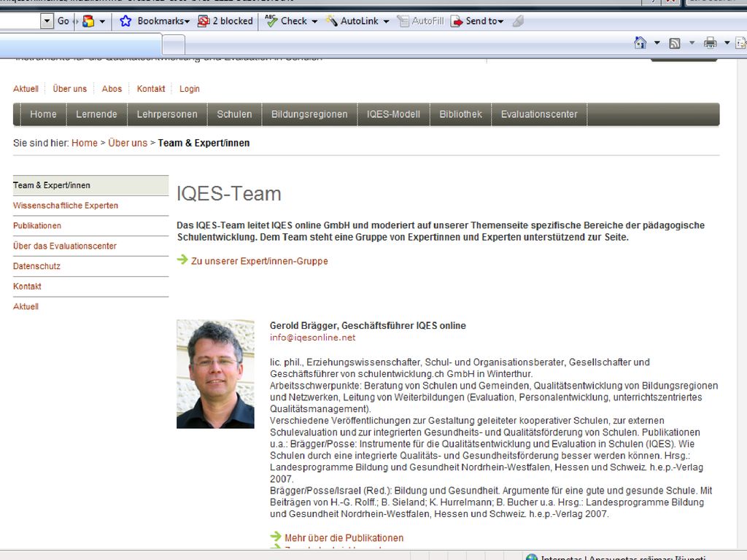
Task: Click Home in the breadcrumb trail
Action: click(x=85, y=143)
